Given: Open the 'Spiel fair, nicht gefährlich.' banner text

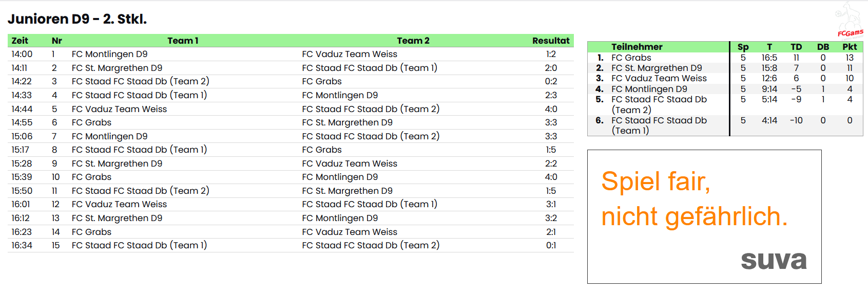Looking at the screenshot, I should tap(694, 199).
